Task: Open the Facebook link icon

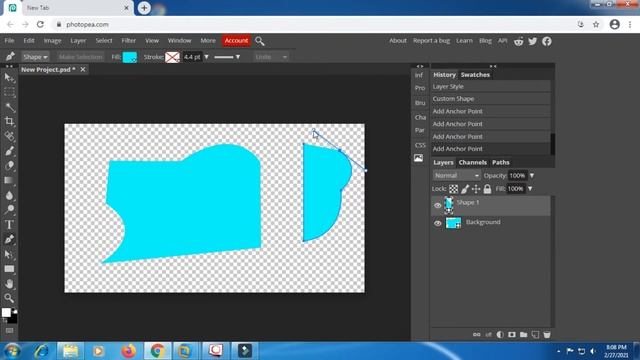Action: coord(547,41)
